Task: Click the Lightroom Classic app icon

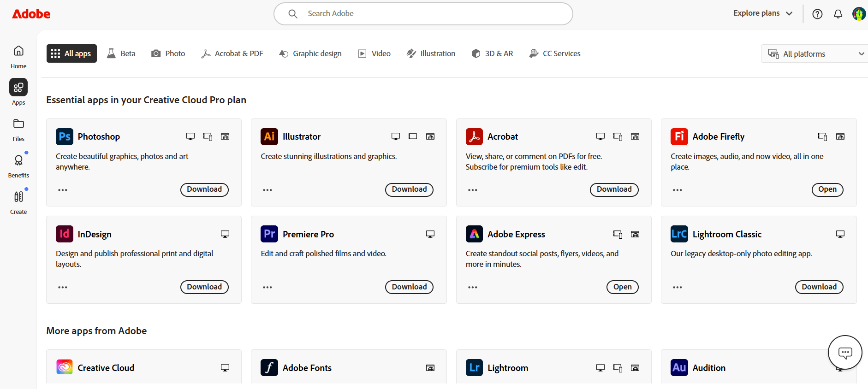Action: click(679, 234)
